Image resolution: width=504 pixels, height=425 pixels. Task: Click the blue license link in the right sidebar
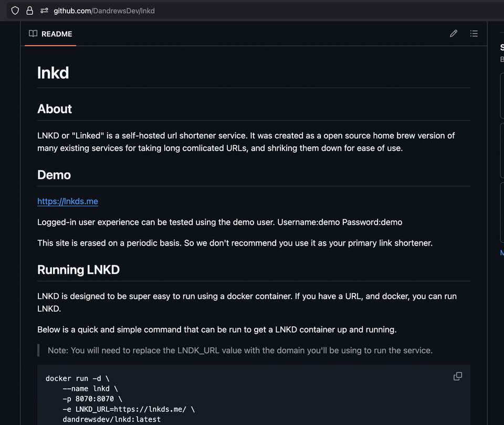pos(501,253)
